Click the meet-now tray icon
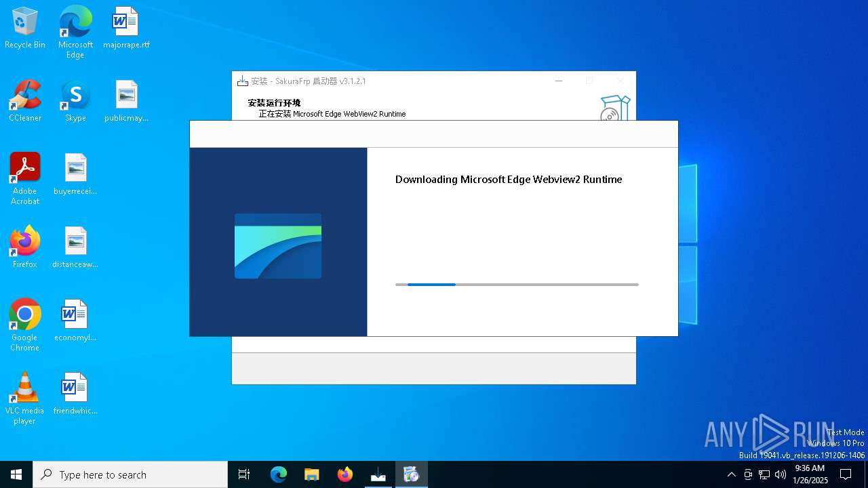 748,474
